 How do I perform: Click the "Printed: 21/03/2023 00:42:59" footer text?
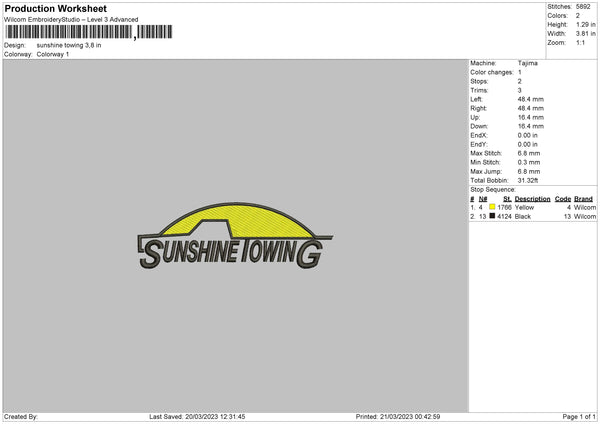click(x=398, y=417)
